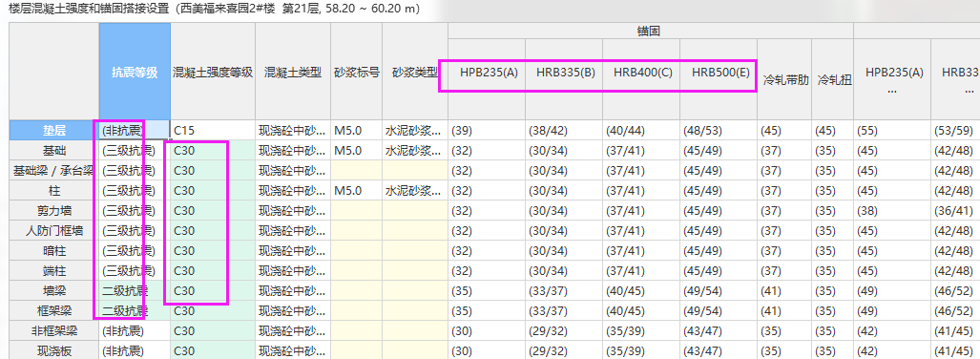
Task: Click the 抗震等级 column header
Action: click(x=135, y=72)
